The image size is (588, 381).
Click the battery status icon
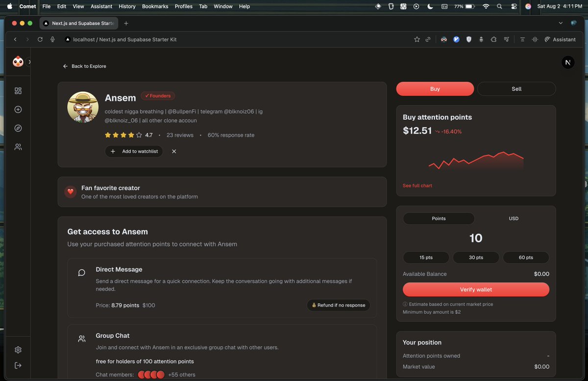(x=465, y=6)
